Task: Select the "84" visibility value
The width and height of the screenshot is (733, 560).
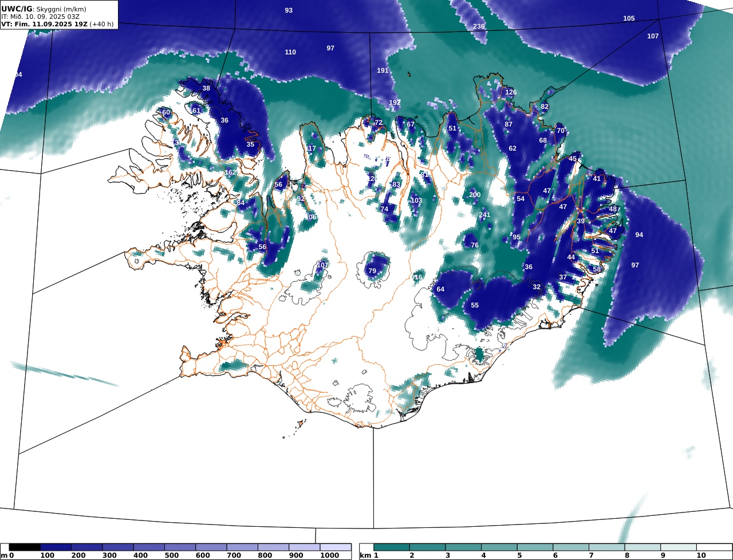Action: point(241,203)
